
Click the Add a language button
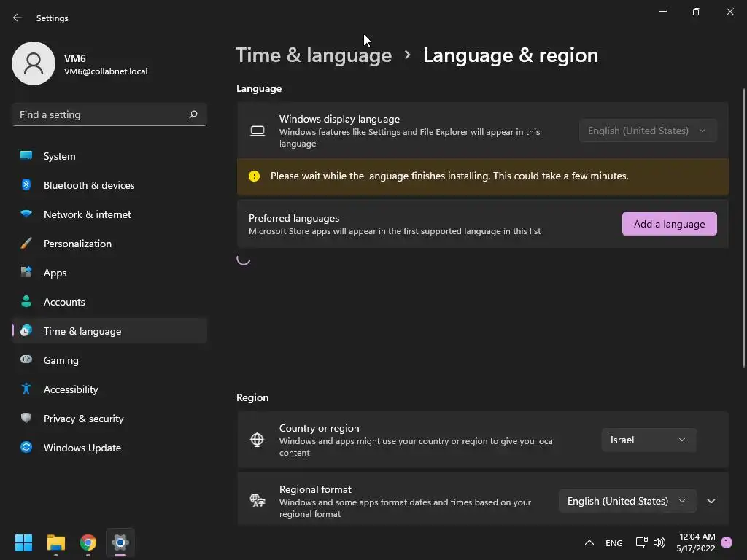click(x=670, y=224)
